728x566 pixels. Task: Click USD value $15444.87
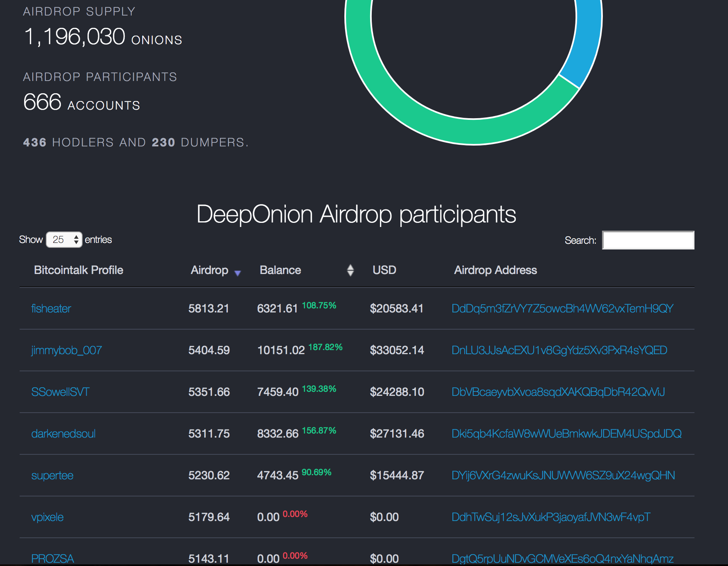[397, 476]
